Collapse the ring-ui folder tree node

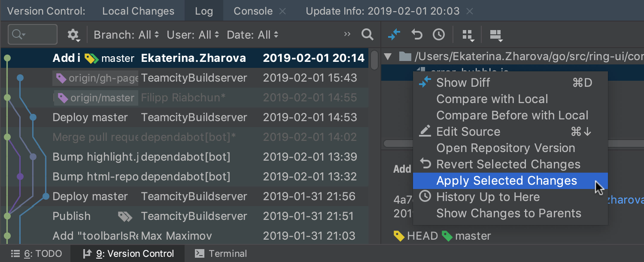point(388,56)
